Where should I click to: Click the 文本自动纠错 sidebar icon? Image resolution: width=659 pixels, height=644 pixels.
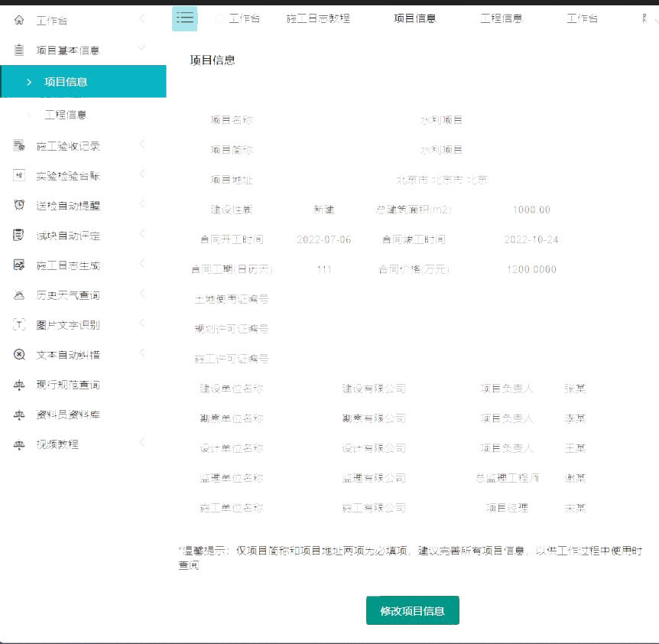point(19,354)
